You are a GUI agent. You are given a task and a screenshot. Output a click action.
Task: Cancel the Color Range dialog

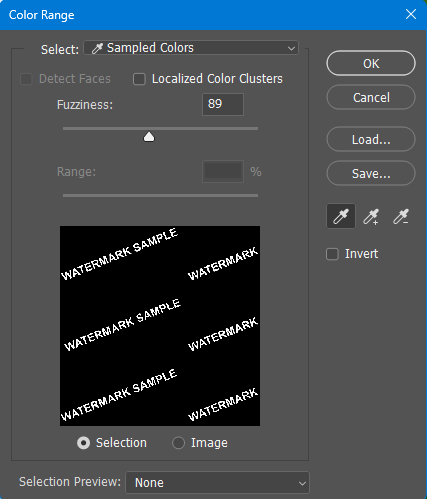[371, 97]
